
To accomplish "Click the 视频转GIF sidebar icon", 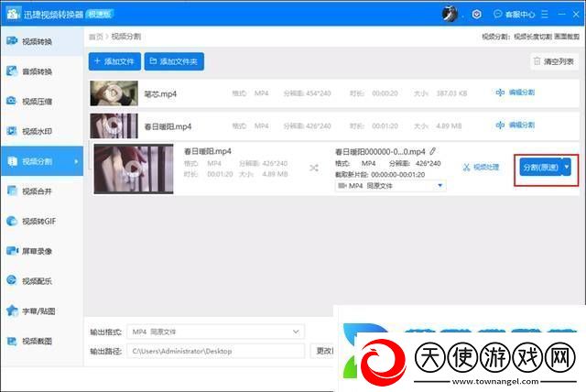I will (12, 221).
